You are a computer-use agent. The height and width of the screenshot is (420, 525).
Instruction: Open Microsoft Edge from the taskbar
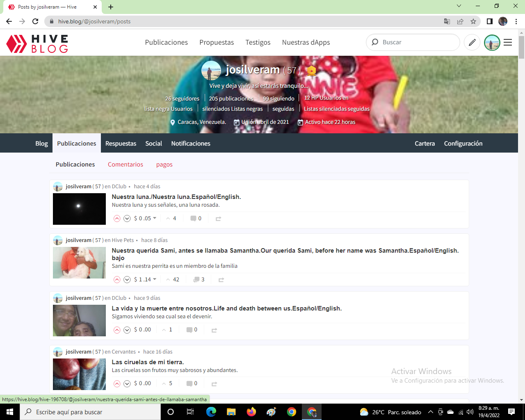[x=211, y=412]
